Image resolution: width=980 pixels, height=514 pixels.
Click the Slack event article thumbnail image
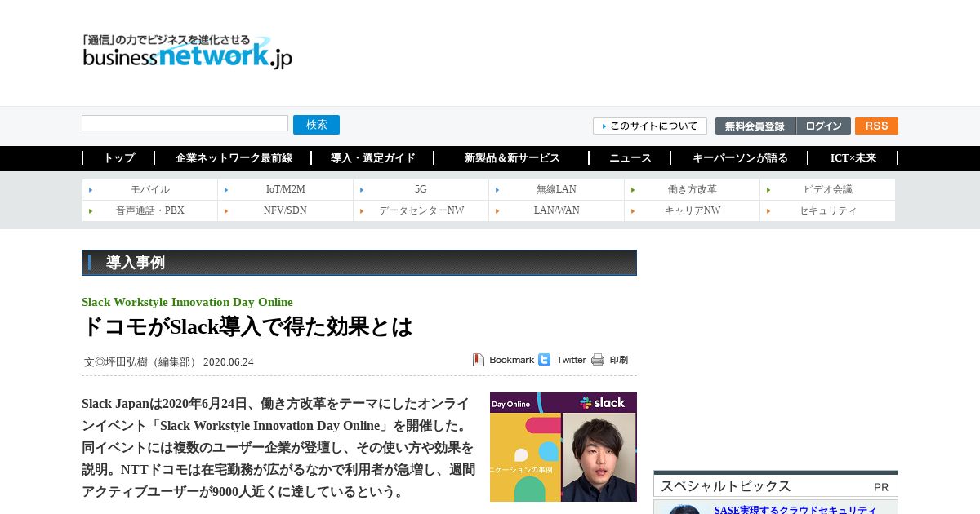pyautogui.click(x=563, y=447)
